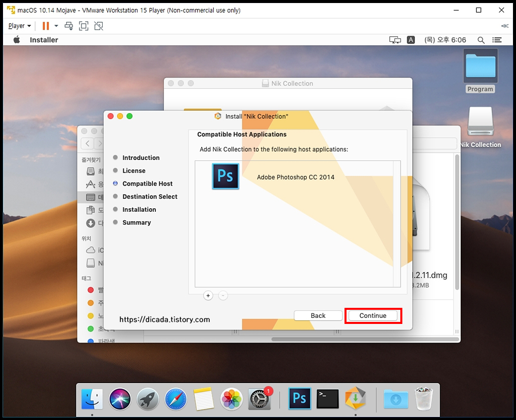This screenshot has height=420, width=516.
Task: Click the red tag in Finder sidebar
Action: (91, 290)
